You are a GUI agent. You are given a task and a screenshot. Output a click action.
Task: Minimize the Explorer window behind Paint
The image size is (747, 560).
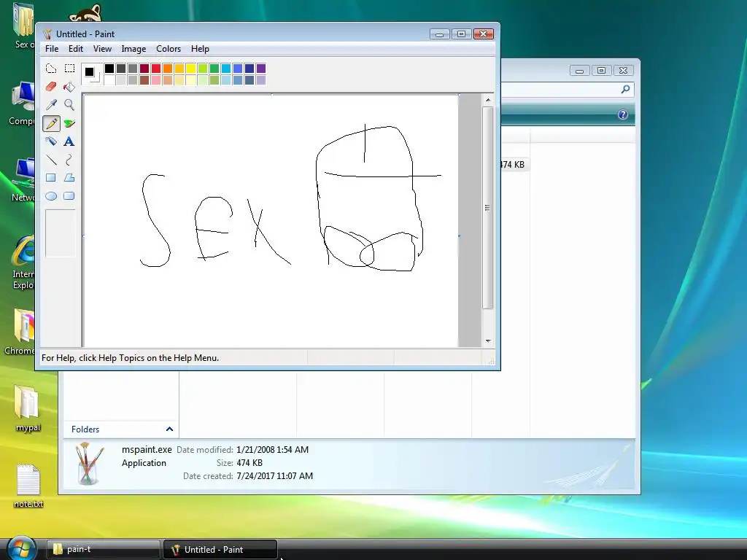pos(579,71)
